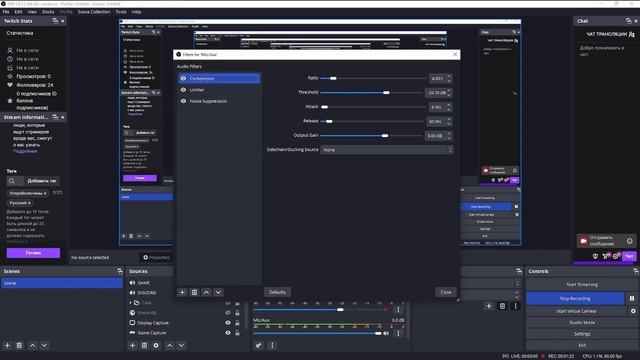The image size is (640, 360).
Task: Open the Scene Collection menu
Action: coord(94,12)
